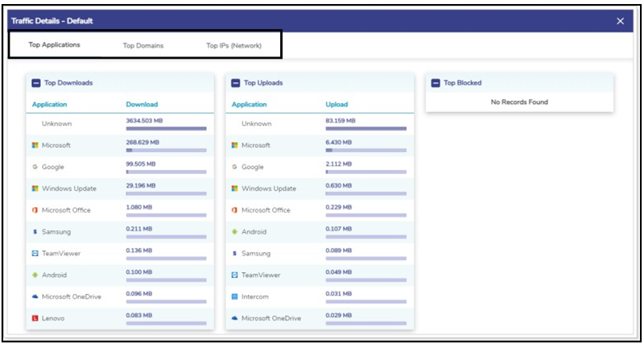The image size is (644, 343).
Task: Sort by the Download column header
Action: click(x=142, y=105)
